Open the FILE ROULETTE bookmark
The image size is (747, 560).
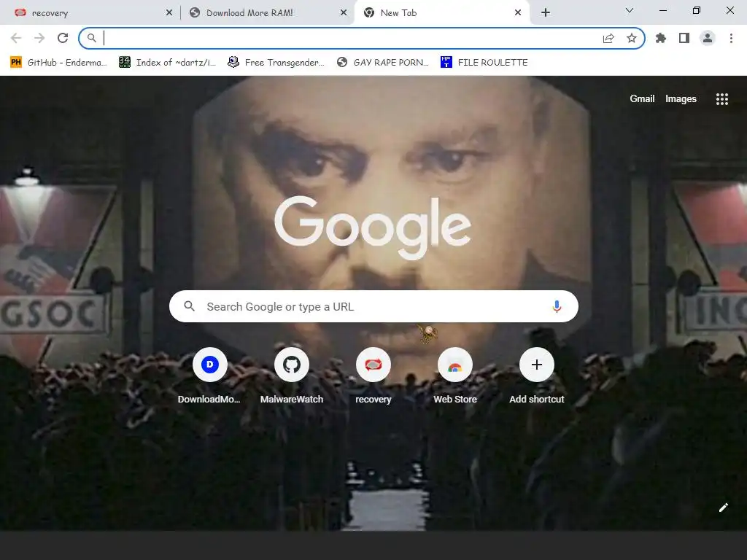[x=484, y=63]
